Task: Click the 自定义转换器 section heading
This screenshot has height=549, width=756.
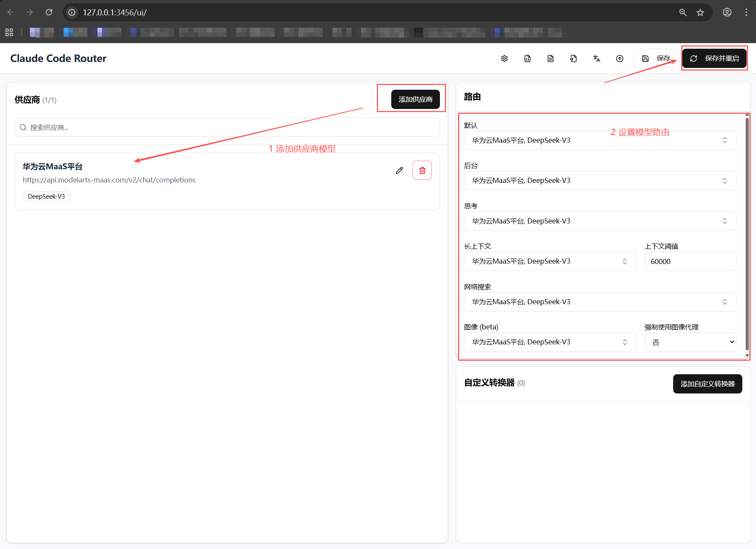Action: click(489, 383)
